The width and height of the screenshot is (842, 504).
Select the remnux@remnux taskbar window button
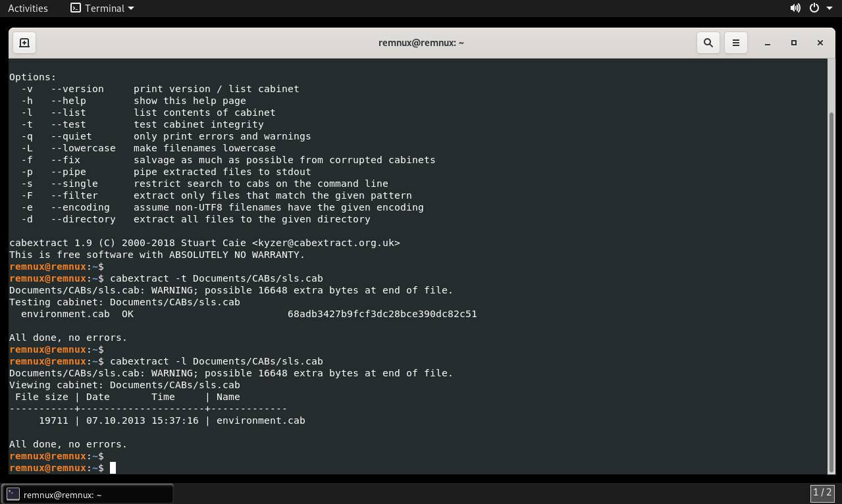(88, 495)
